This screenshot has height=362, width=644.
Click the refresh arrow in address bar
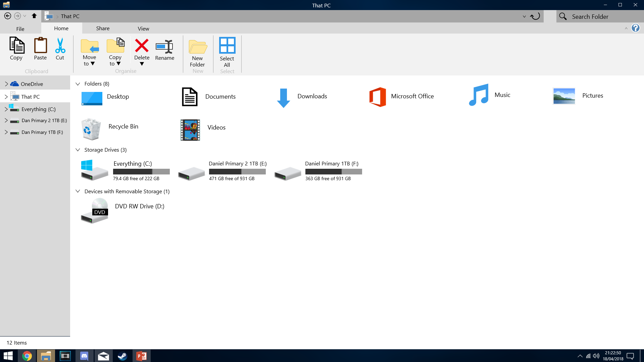535,16
